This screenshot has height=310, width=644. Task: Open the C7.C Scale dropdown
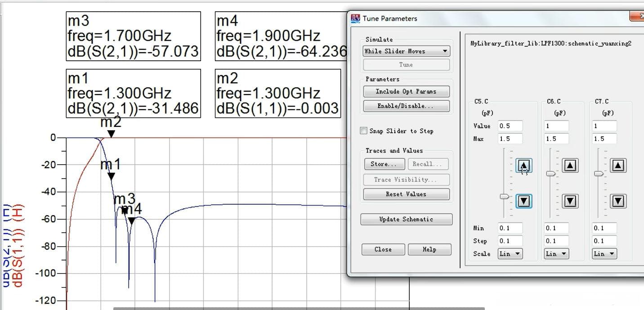pos(604,254)
